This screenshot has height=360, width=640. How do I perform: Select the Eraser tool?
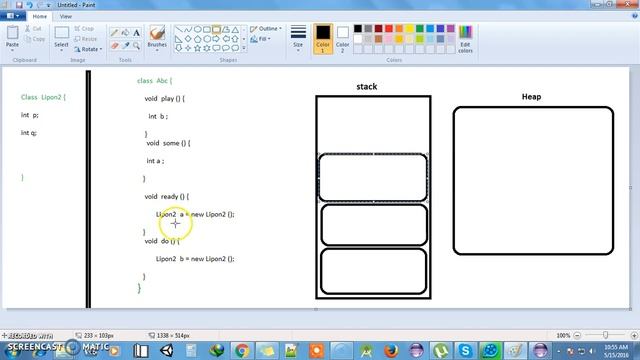coord(114,46)
